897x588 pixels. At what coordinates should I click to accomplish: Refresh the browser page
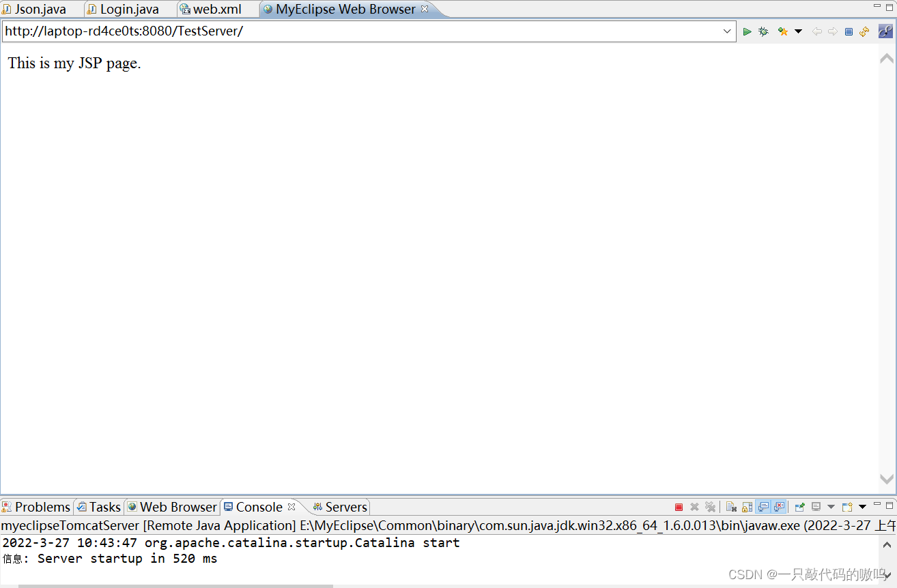tap(865, 31)
